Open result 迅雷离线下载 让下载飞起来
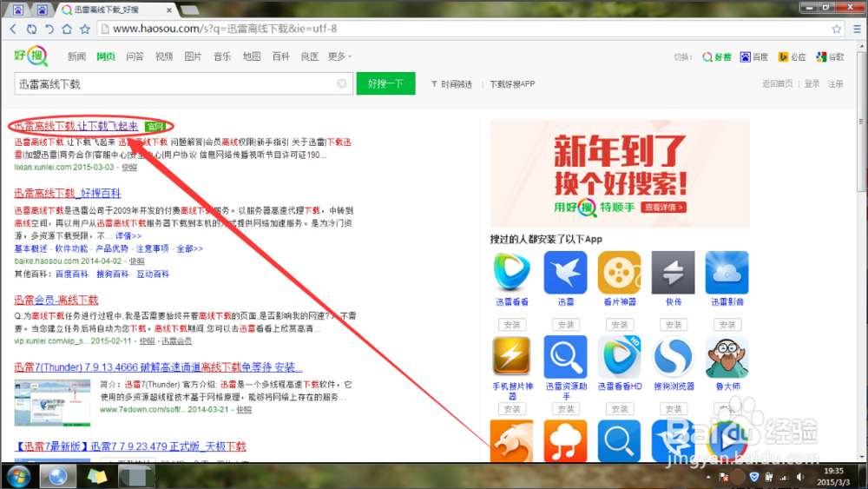Viewport: 868px width, 489px height. (x=76, y=126)
